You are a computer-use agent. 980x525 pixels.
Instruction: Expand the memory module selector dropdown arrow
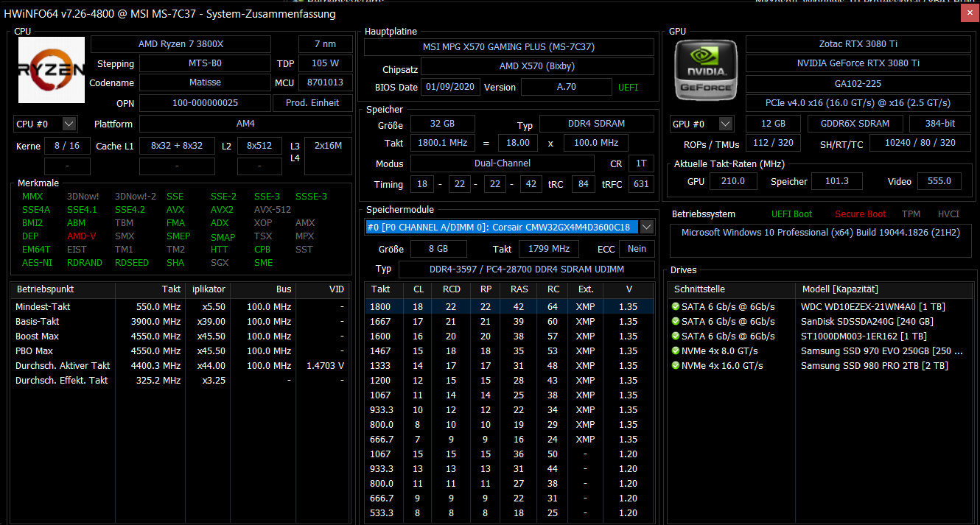647,227
